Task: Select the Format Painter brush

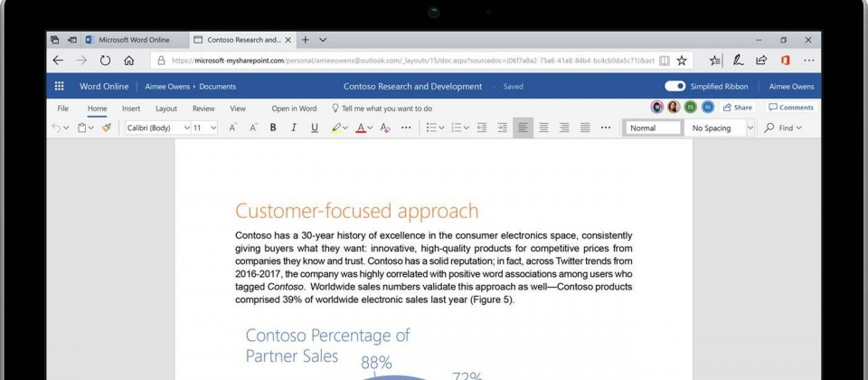Action: (107, 128)
